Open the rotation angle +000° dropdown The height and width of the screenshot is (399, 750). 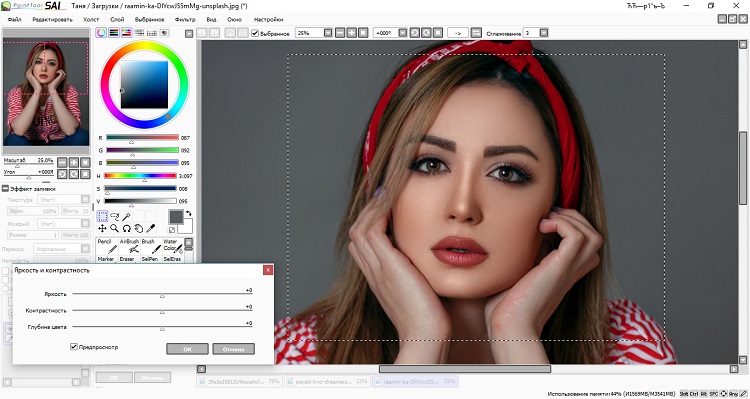click(403, 33)
